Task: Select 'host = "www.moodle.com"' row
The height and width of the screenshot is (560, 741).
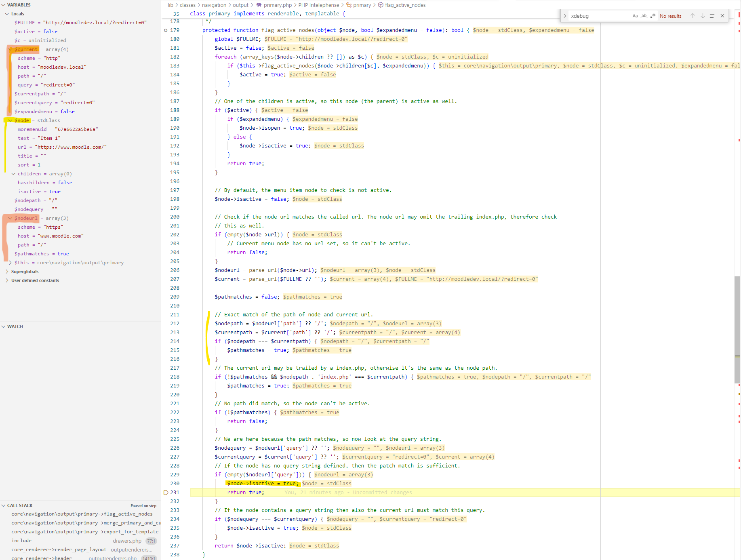Action: (81, 236)
